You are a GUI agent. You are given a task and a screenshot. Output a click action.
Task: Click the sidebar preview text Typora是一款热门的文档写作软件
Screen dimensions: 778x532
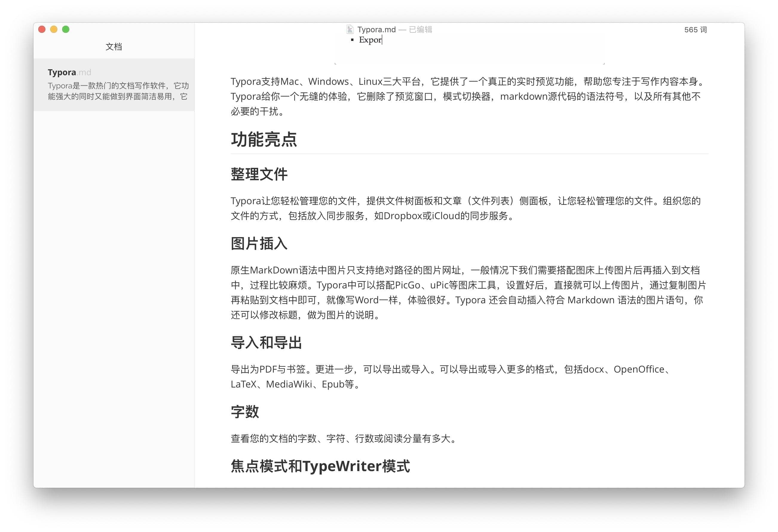point(118,91)
